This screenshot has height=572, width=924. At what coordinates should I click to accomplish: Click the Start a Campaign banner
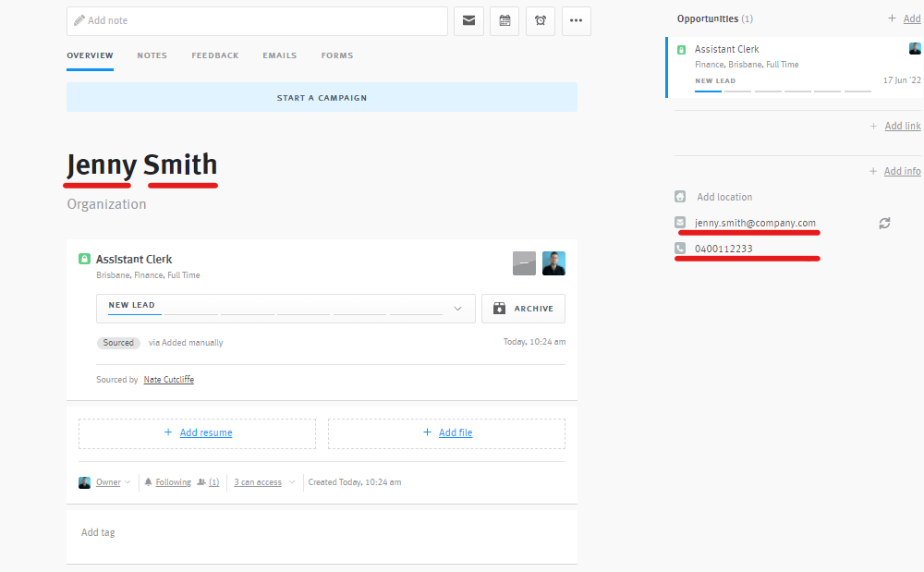[x=322, y=97]
